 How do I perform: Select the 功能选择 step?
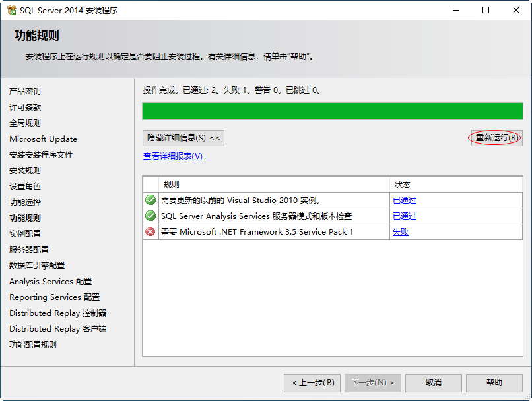25,202
